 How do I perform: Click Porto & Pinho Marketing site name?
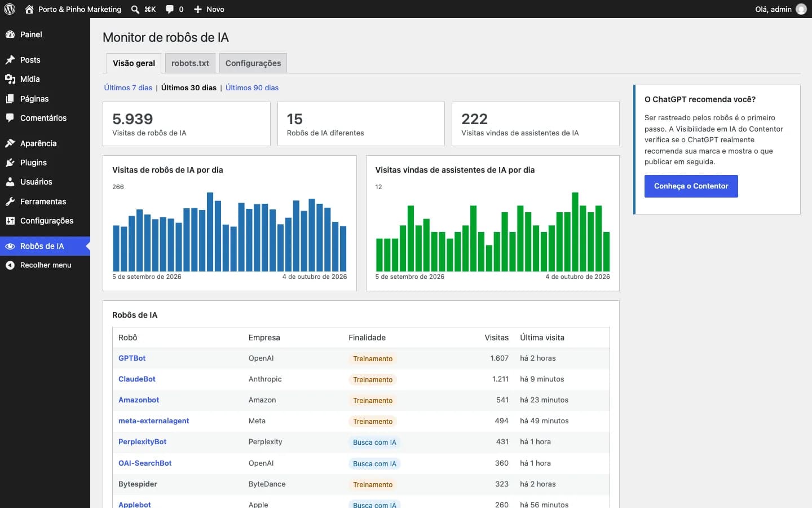(x=80, y=9)
